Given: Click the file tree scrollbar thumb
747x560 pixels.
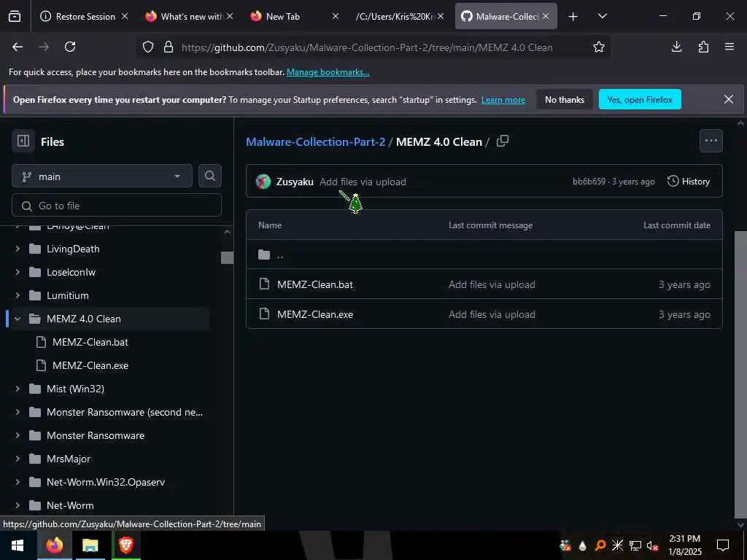Looking at the screenshot, I should (228, 257).
